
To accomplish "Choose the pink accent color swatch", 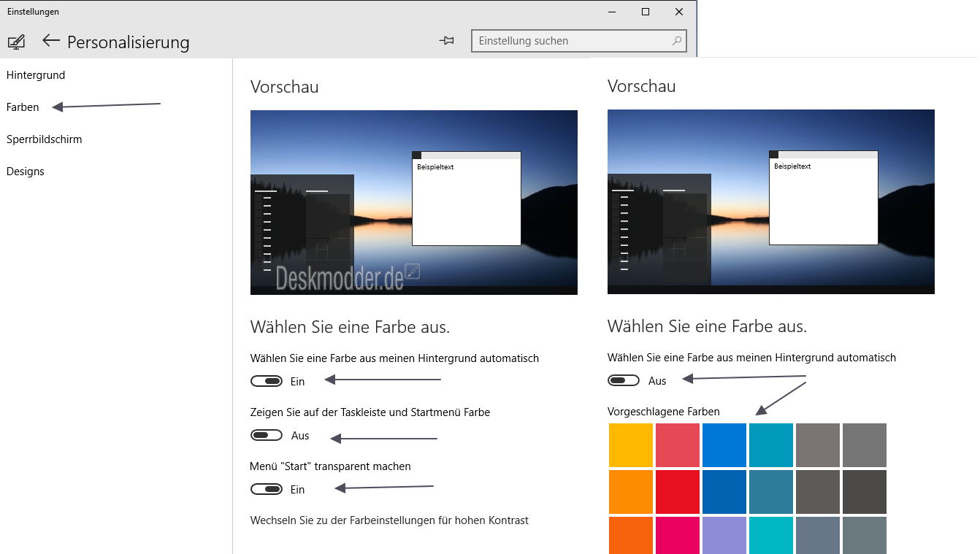I will point(677,536).
